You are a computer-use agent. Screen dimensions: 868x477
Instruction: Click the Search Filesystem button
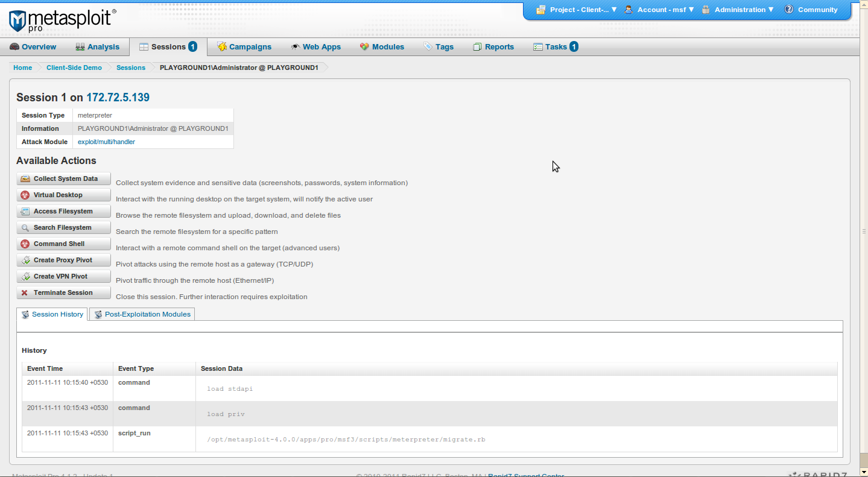point(64,227)
